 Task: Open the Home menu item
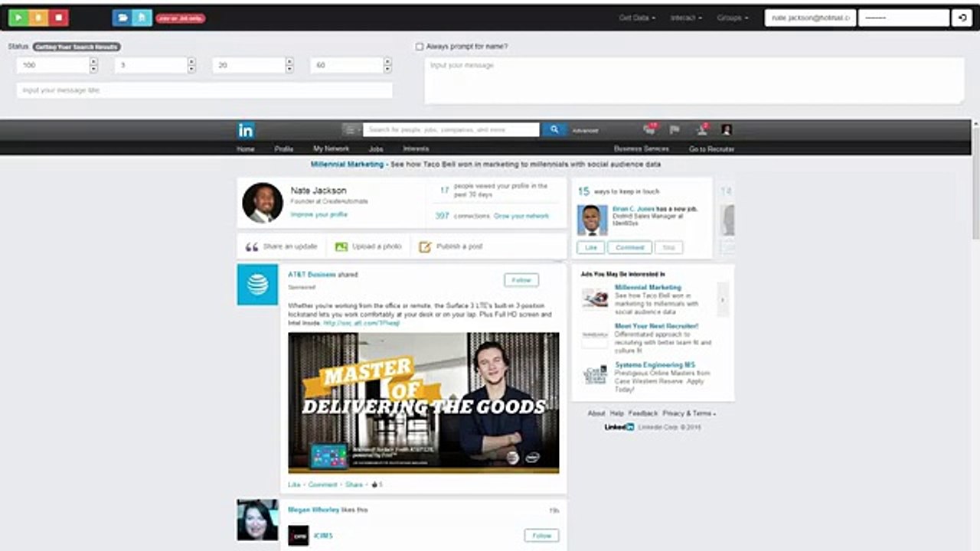click(246, 149)
